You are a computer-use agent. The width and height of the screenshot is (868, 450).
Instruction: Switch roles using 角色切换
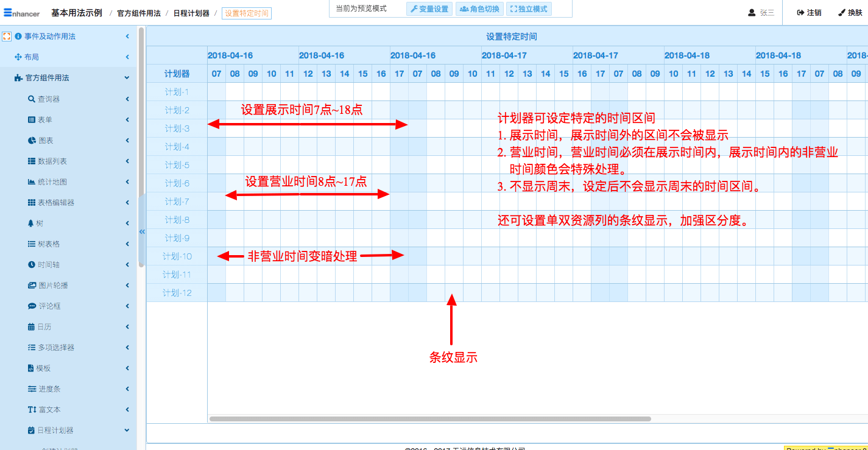[479, 9]
